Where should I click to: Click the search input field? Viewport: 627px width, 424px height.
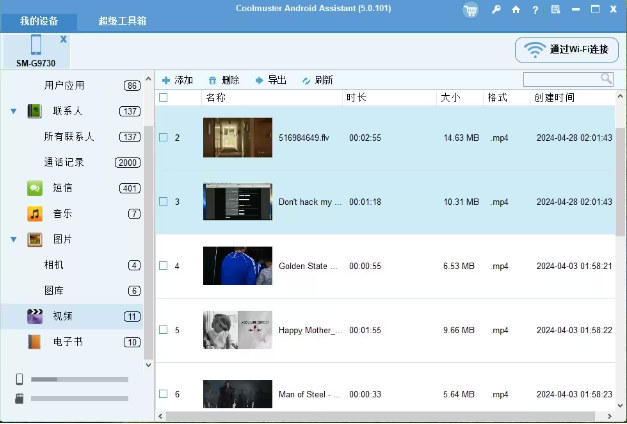pyautogui.click(x=561, y=79)
